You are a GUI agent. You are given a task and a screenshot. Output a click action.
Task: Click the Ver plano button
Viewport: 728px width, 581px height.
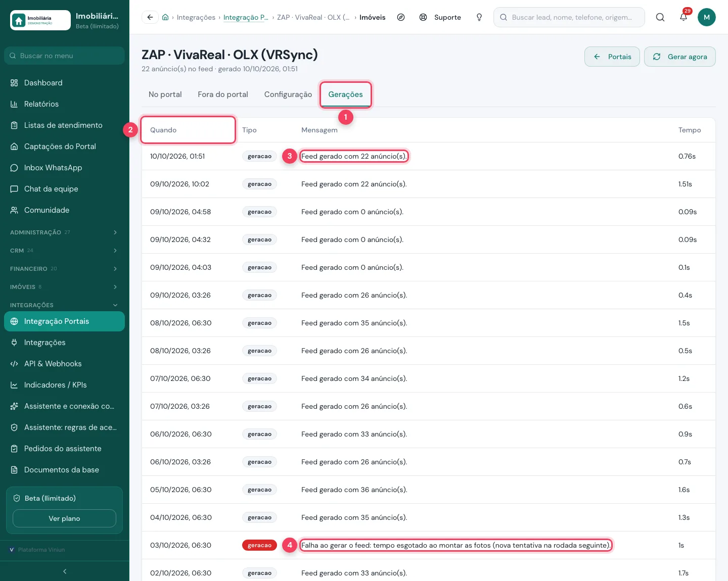(x=64, y=518)
